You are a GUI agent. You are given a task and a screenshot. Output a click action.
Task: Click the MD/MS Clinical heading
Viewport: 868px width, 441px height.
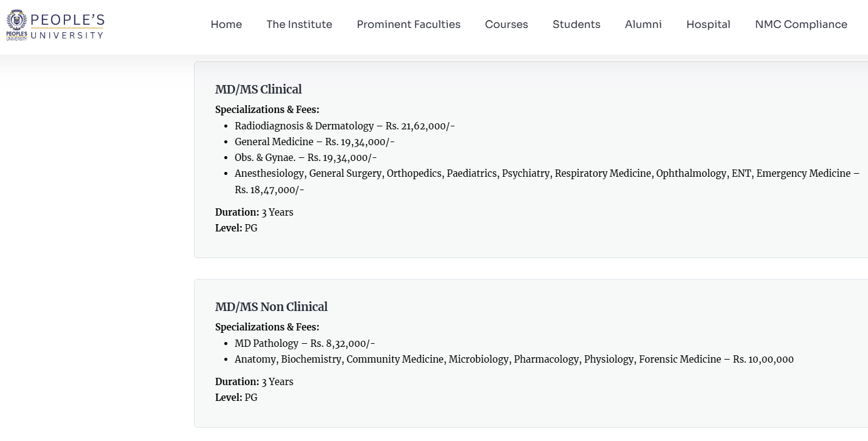258,89
